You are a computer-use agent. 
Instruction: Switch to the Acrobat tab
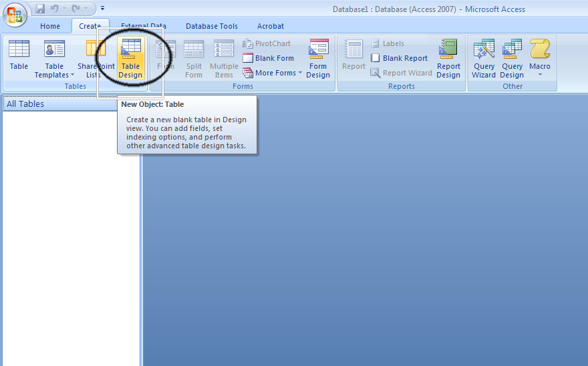pyautogui.click(x=271, y=26)
